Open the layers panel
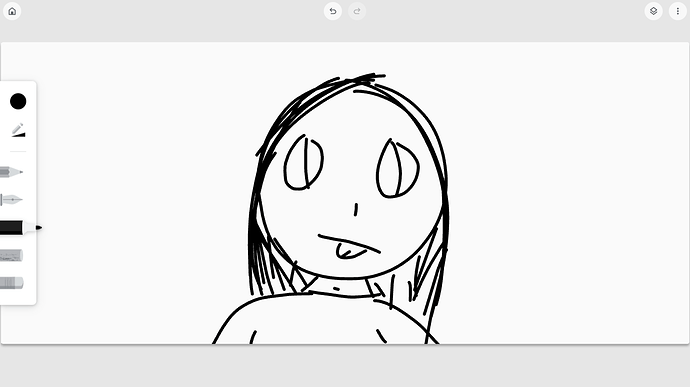Image resolution: width=690 pixels, height=387 pixels. (x=653, y=11)
